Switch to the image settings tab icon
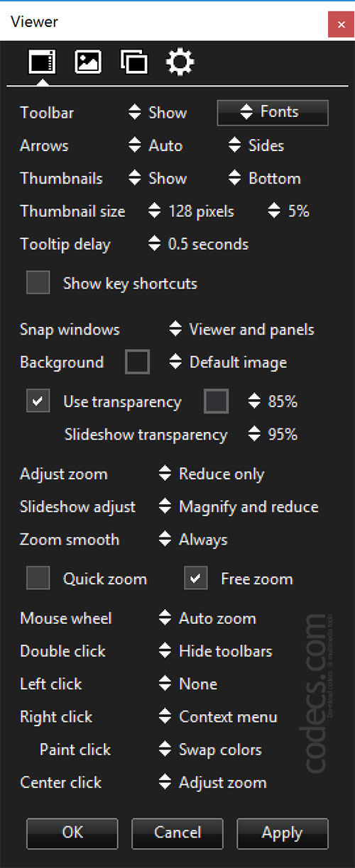355x868 pixels. [88, 62]
